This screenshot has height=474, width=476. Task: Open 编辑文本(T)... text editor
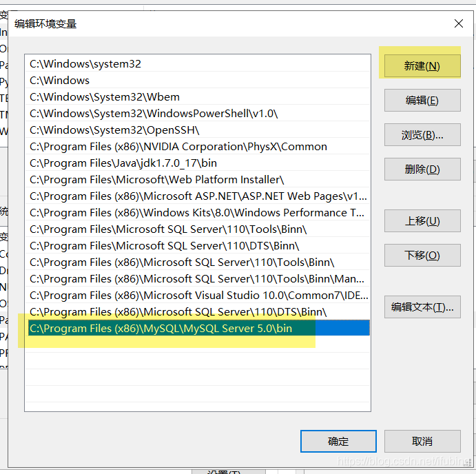click(x=422, y=307)
